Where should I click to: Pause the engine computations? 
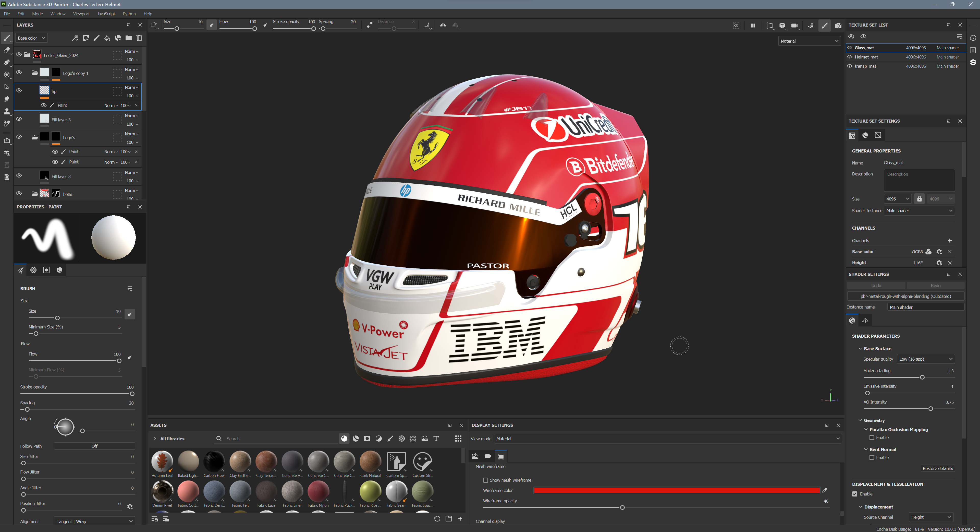tap(753, 26)
